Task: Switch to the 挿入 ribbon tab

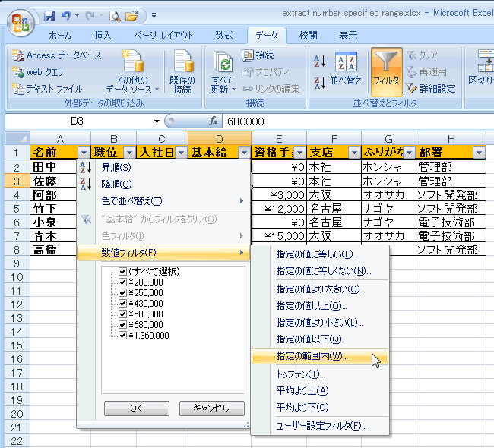Action: click(103, 36)
